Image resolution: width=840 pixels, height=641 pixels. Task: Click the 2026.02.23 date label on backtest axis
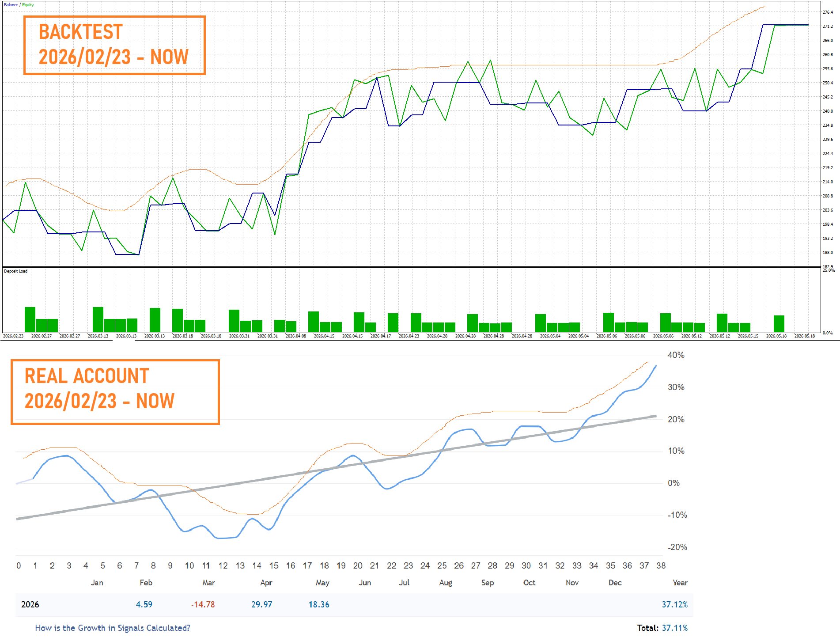click(x=13, y=336)
